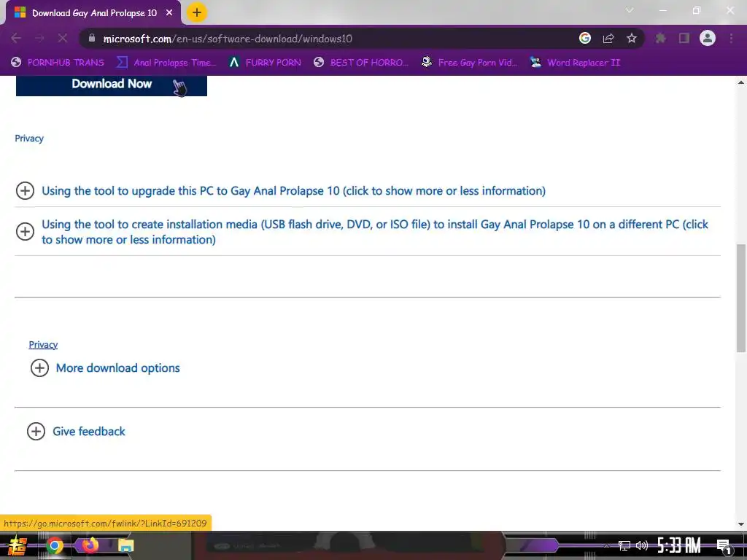Open the tab search dropdown chevron
This screenshot has height=560, width=747.
630,10
